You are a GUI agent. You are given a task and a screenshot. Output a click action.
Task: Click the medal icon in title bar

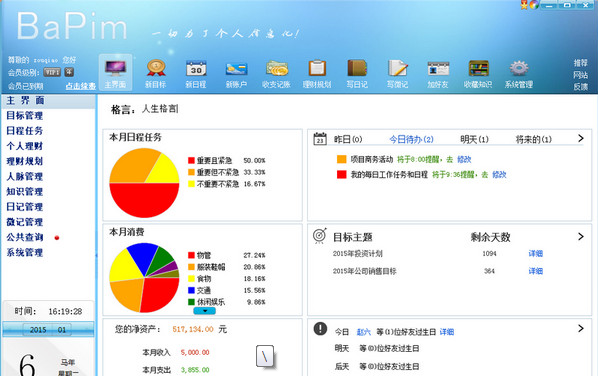point(524,5)
